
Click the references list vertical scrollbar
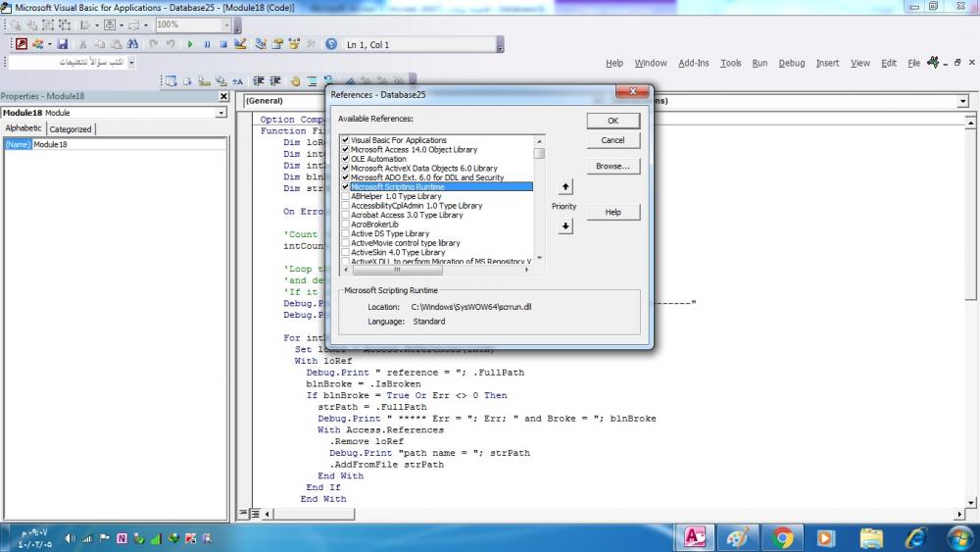point(539,199)
